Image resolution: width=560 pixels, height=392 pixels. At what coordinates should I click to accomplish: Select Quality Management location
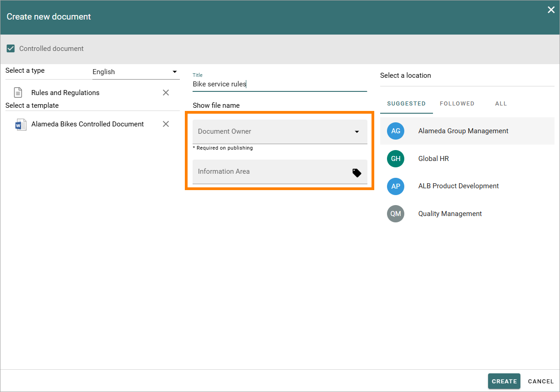click(467, 214)
